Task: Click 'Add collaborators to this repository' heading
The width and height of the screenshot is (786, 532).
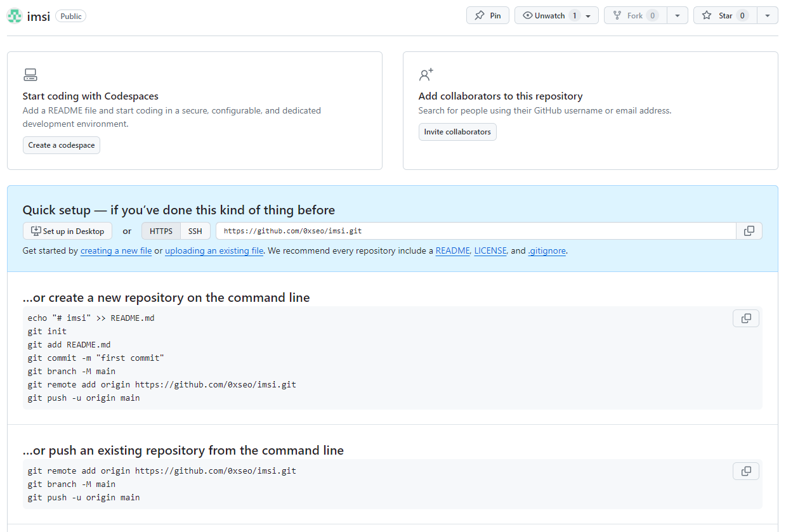Action: coord(501,96)
